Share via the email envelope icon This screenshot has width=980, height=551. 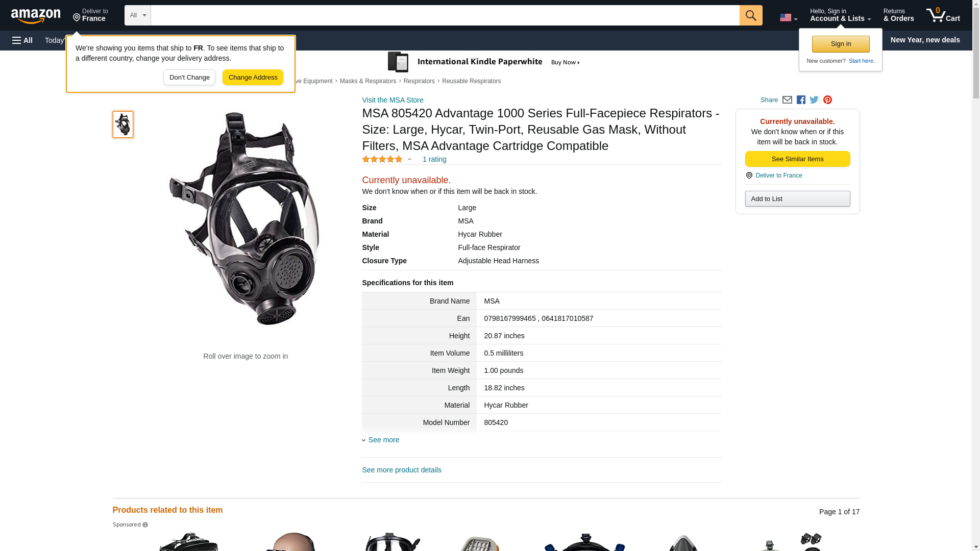(x=787, y=100)
